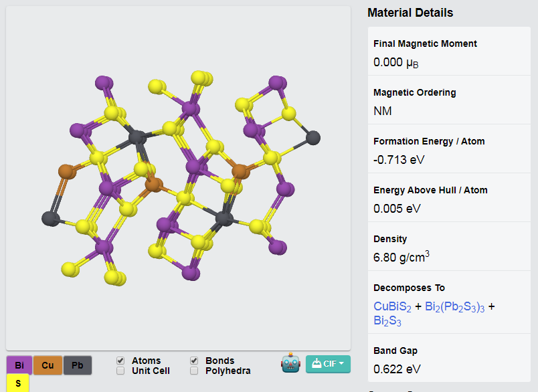Select the gray Pb element swatch
Screen dimensions: 538x392
(x=78, y=365)
